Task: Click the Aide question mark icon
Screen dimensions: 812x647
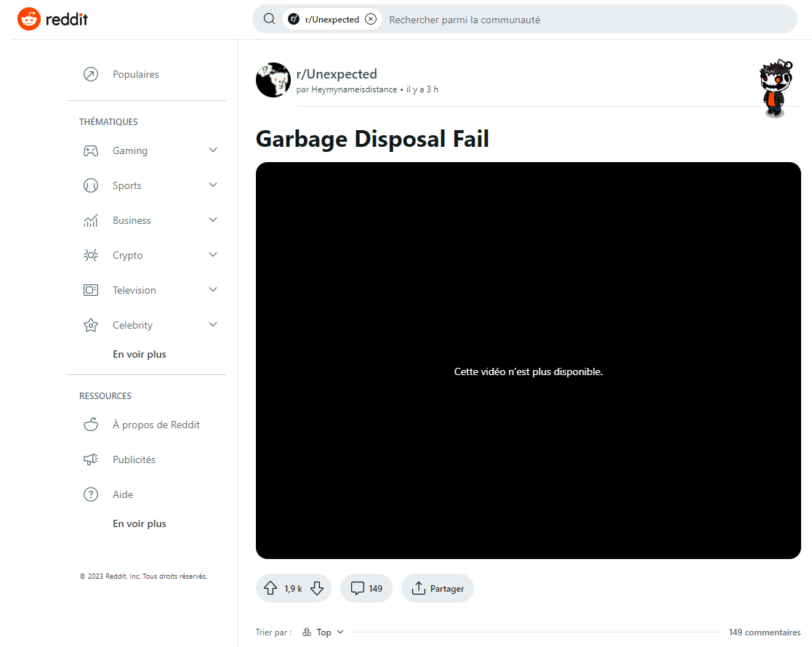Action: 91,494
